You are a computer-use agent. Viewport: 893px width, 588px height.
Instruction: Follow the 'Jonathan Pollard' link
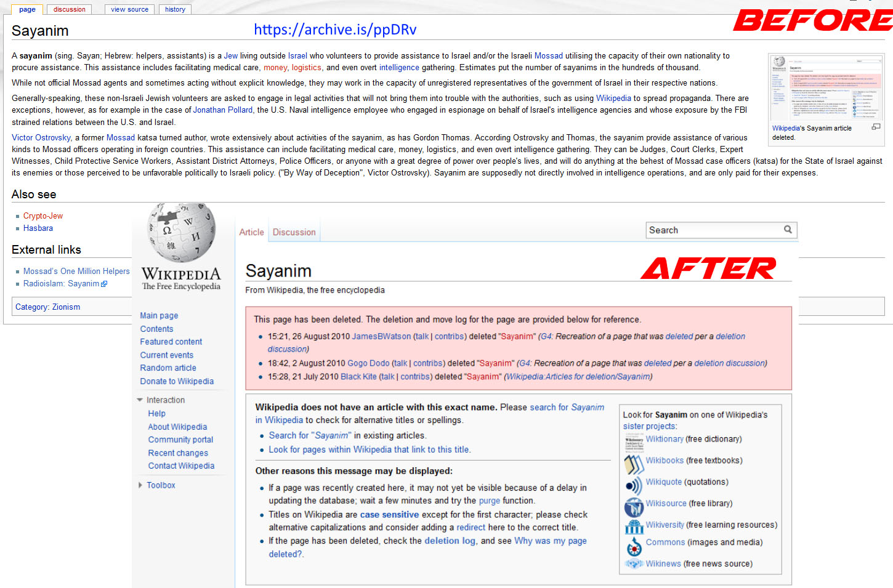pyautogui.click(x=223, y=110)
